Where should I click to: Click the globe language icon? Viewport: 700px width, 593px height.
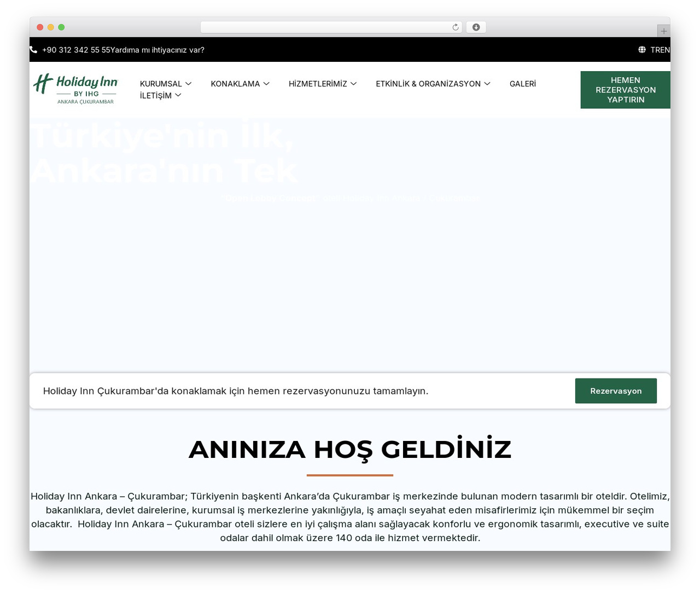point(642,50)
